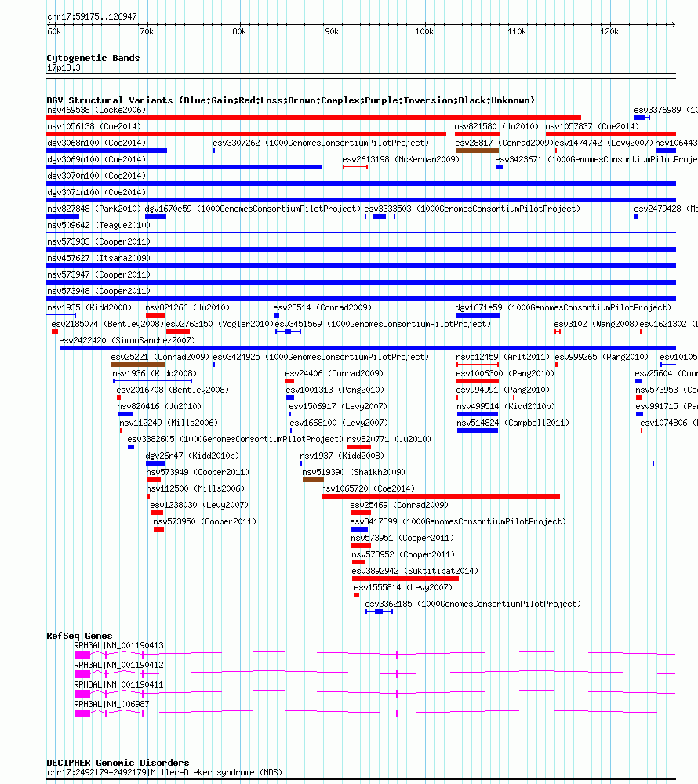Open nsv509642 (Teague2010) label
698x784 pixels.
coord(99,226)
